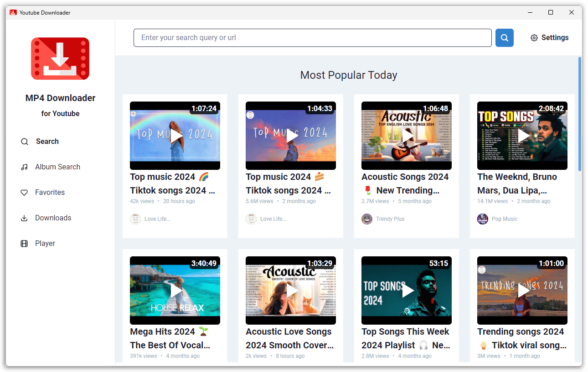Click the 1:01:00 duration badge

pos(552,264)
